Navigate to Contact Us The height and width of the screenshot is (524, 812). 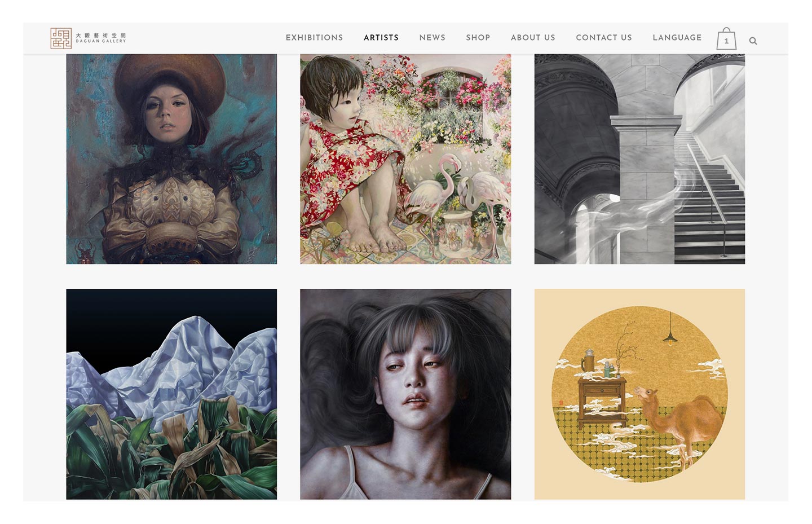(x=604, y=38)
